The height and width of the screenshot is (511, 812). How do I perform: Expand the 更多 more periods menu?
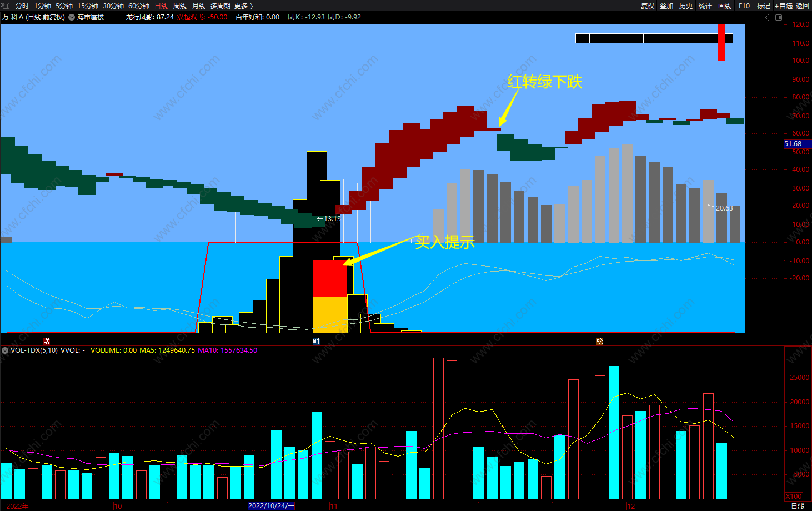[x=244, y=6]
